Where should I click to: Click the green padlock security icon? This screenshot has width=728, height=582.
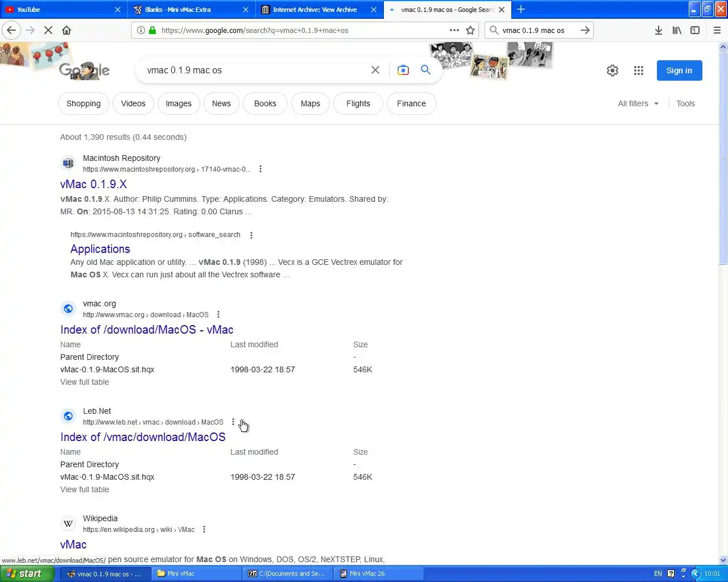[152, 30]
